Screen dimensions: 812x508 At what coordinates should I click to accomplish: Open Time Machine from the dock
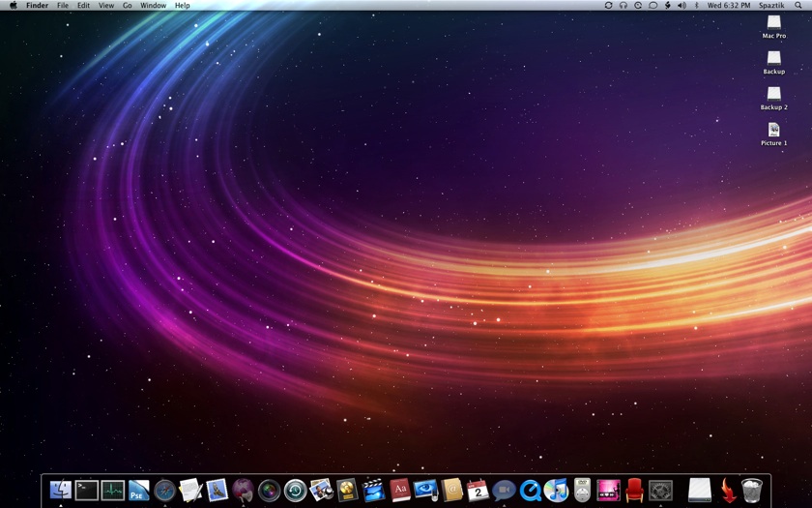point(295,491)
